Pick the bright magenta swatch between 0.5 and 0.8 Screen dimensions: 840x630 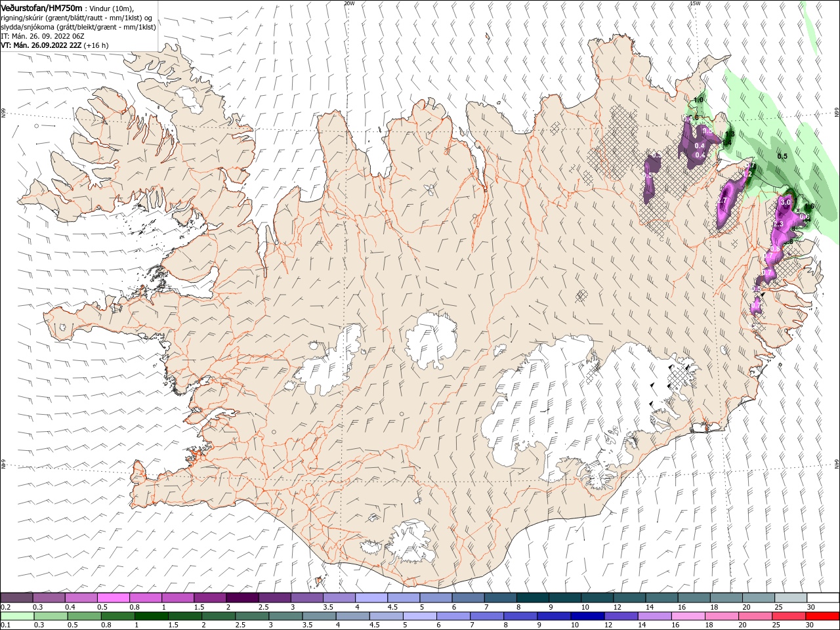(x=113, y=598)
